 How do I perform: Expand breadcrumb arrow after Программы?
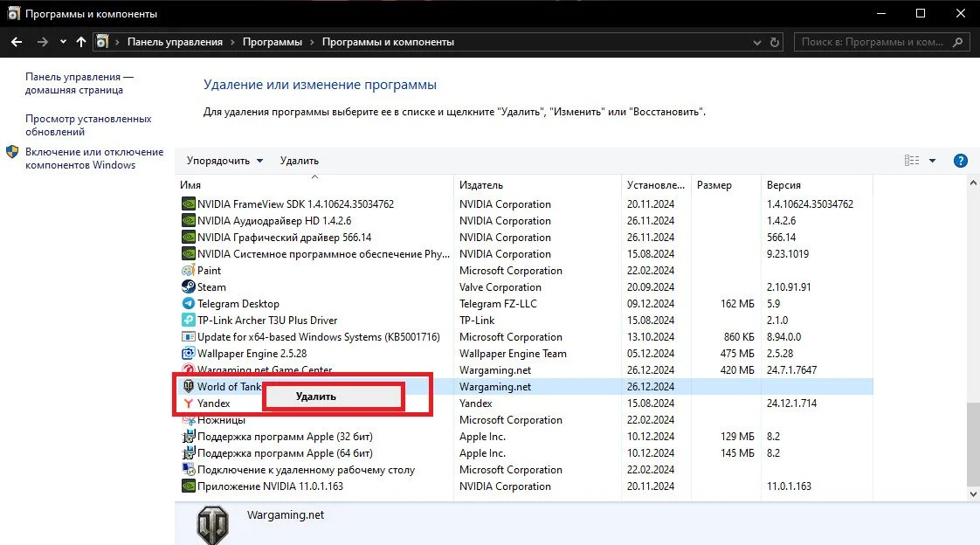coord(312,42)
